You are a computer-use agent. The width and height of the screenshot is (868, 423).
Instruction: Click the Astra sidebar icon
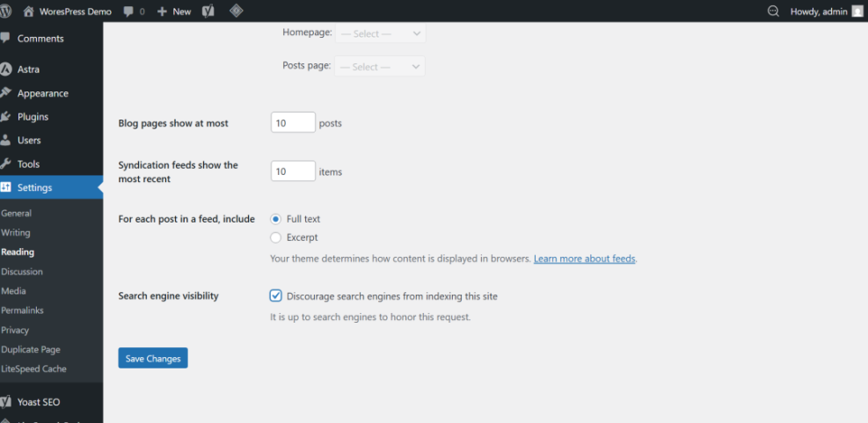[x=6, y=69]
